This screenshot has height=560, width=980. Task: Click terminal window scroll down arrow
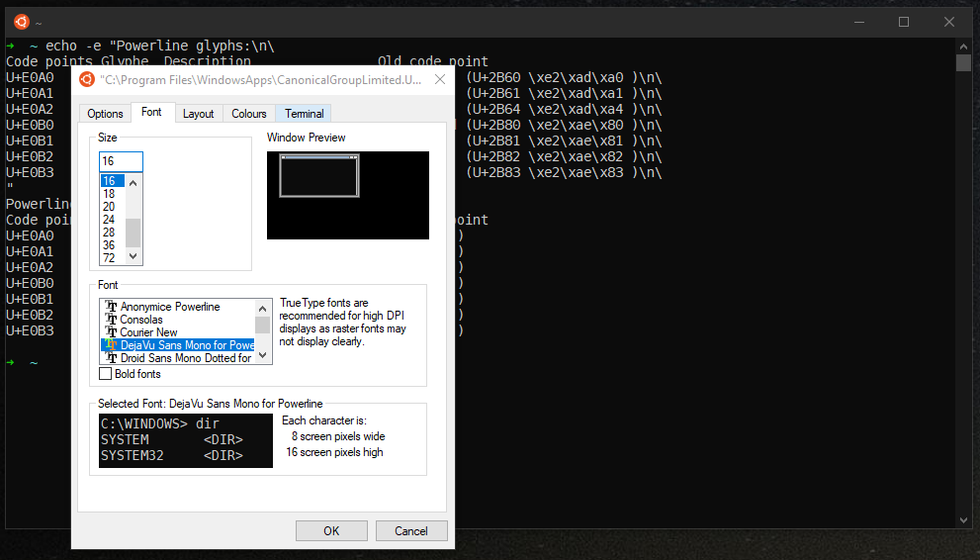coord(963,520)
